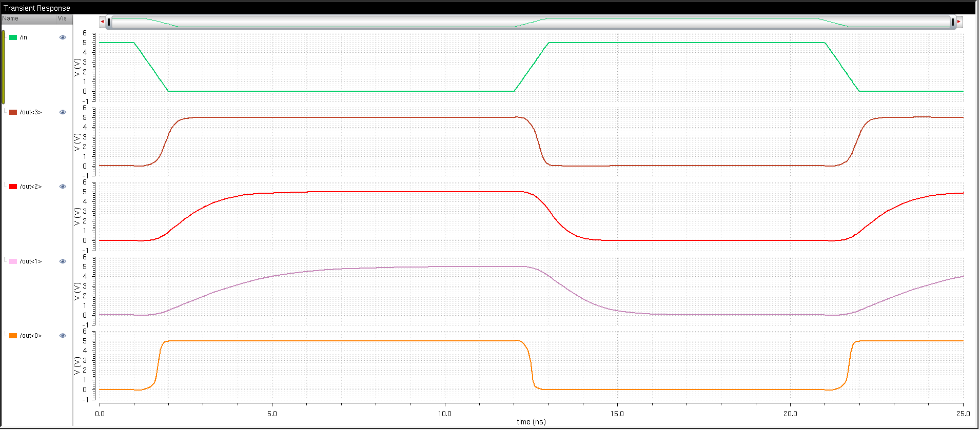Select the /out<0> signal name
This screenshot has height=430, width=980.
click(31, 336)
